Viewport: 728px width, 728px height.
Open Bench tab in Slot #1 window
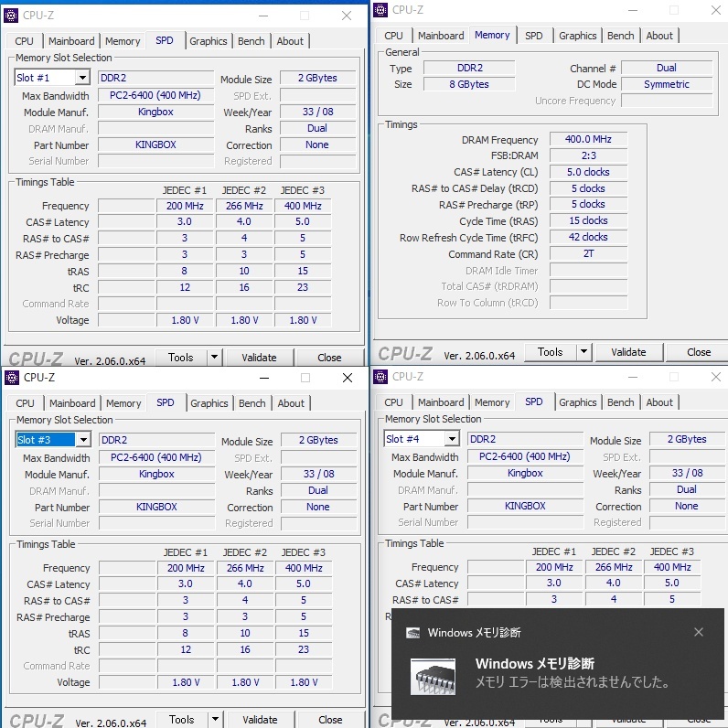(x=252, y=41)
